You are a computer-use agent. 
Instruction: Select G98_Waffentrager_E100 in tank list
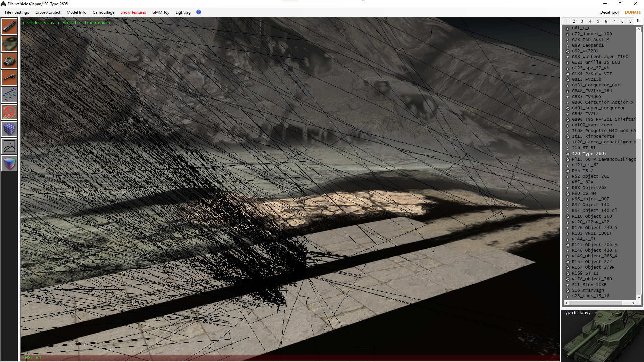[x=600, y=57]
